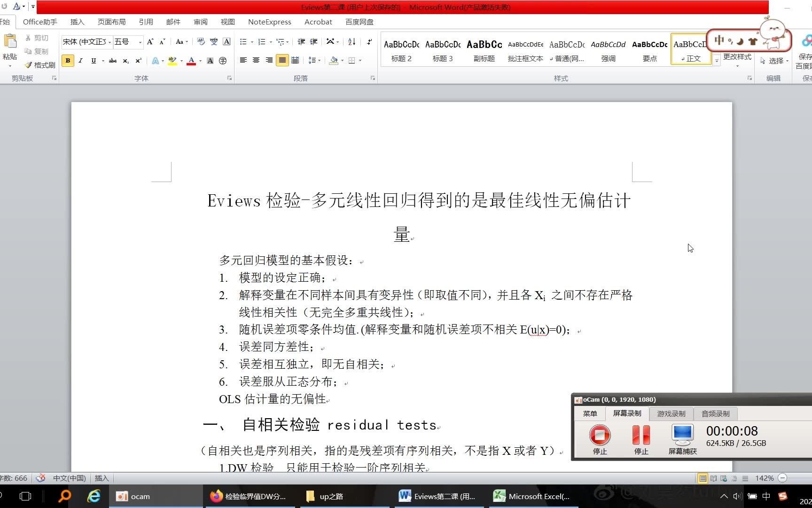Apply subscript formatting
The width and height of the screenshot is (812, 508).
(x=125, y=61)
